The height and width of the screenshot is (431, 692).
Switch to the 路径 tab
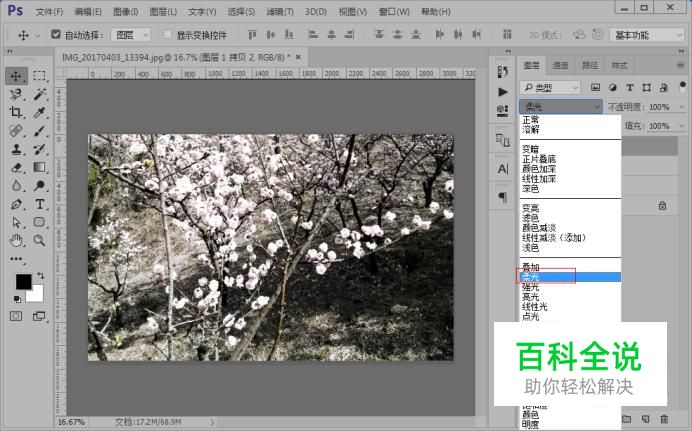click(x=590, y=65)
